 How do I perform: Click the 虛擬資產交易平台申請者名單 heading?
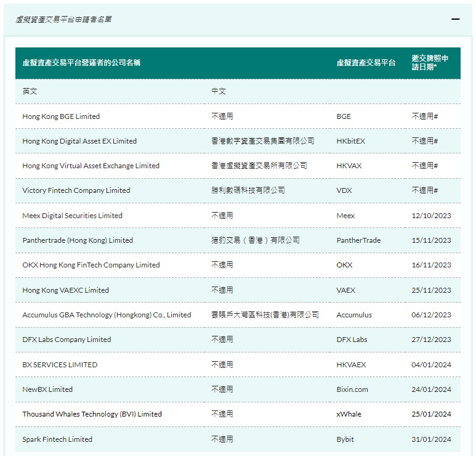(63, 20)
